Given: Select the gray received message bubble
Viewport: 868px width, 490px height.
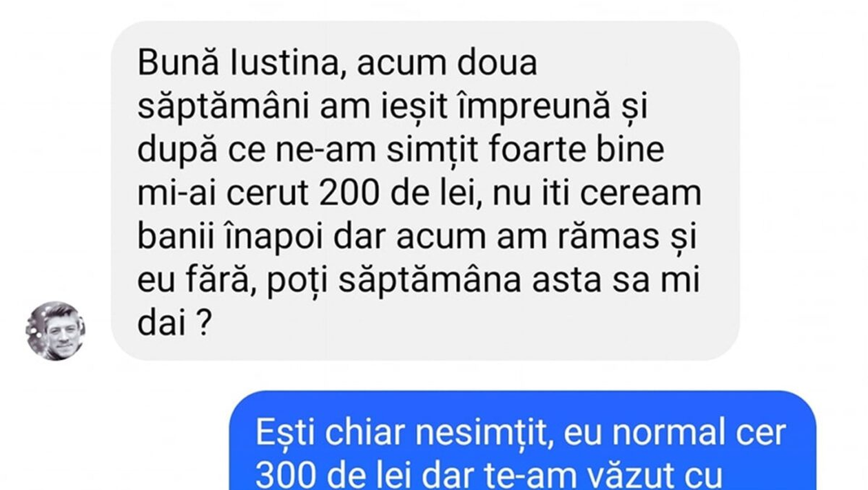Looking at the screenshot, I should pos(425,191).
